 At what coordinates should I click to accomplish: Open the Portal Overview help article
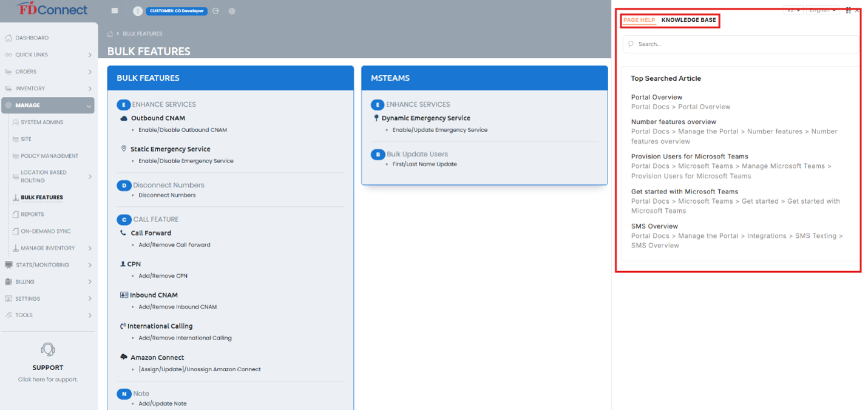tap(657, 97)
